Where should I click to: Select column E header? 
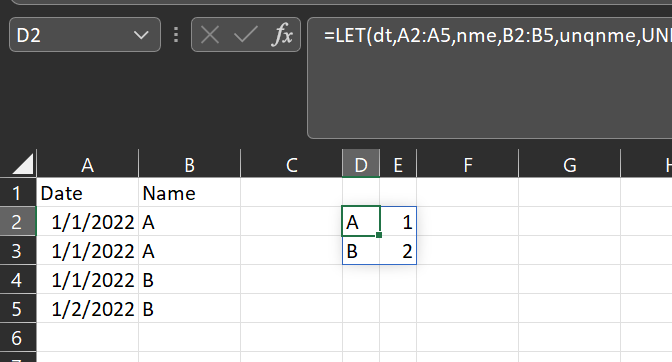(x=398, y=165)
